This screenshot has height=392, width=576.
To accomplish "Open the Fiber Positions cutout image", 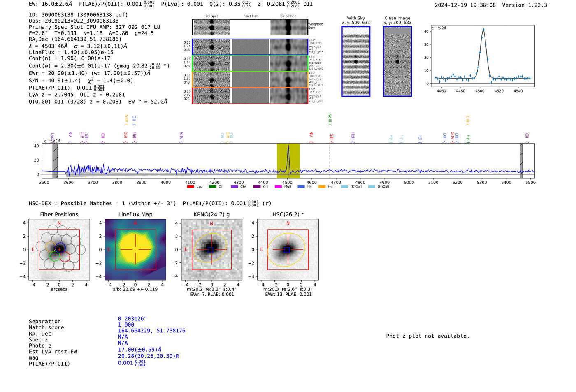I will [59, 250].
